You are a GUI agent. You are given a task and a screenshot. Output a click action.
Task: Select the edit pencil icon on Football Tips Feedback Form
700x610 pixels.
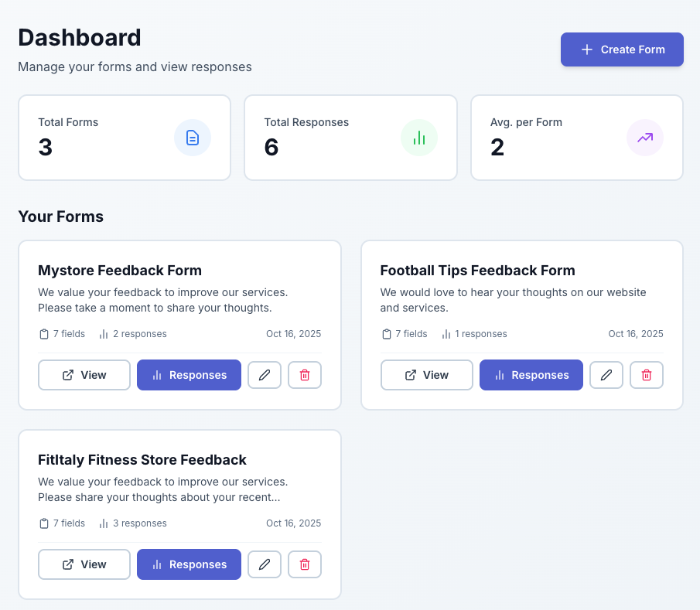pyautogui.click(x=606, y=374)
